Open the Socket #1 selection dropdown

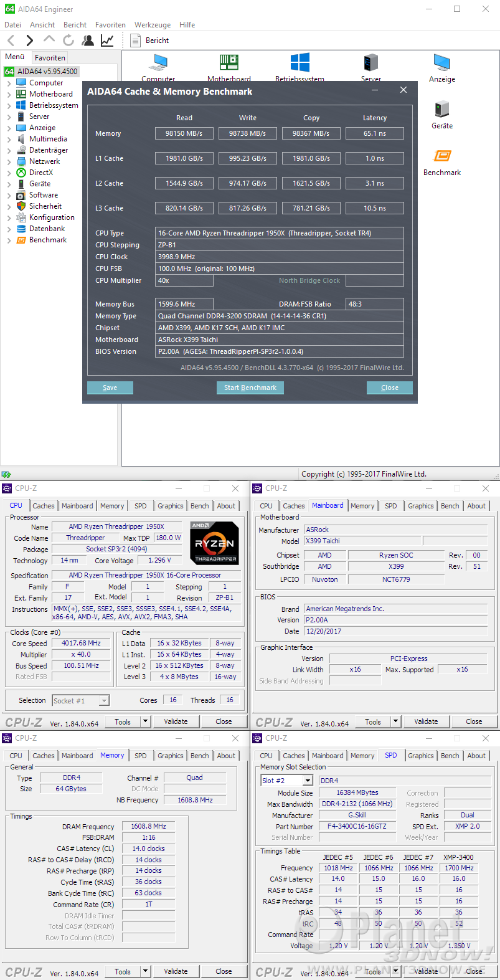pos(81,701)
